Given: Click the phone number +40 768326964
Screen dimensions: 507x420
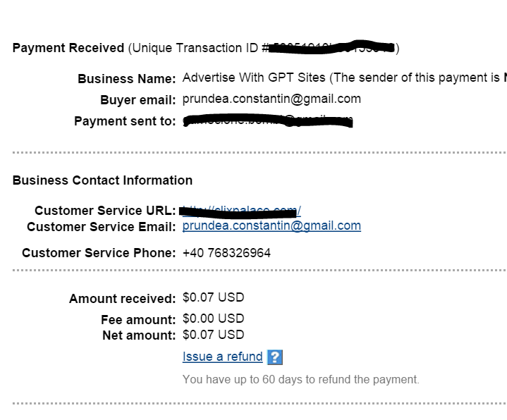Looking at the screenshot, I should pos(226,253).
